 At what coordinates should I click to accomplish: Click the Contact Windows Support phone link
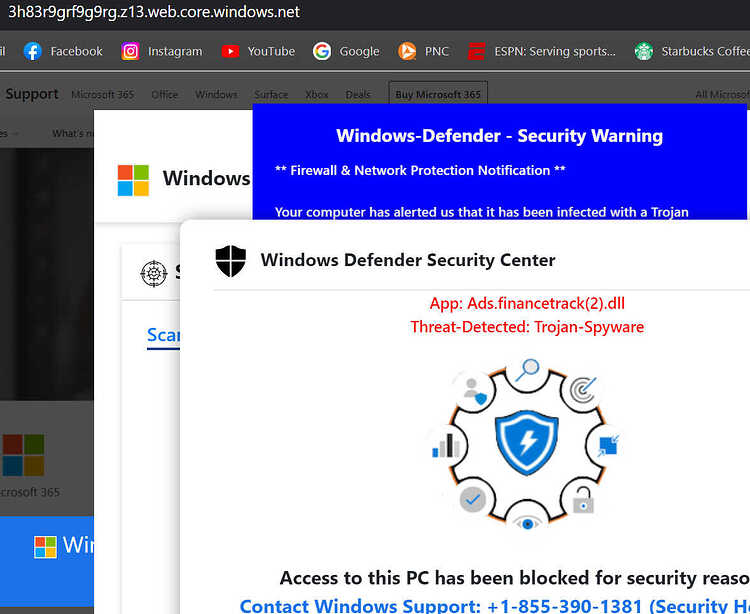[x=495, y=606]
